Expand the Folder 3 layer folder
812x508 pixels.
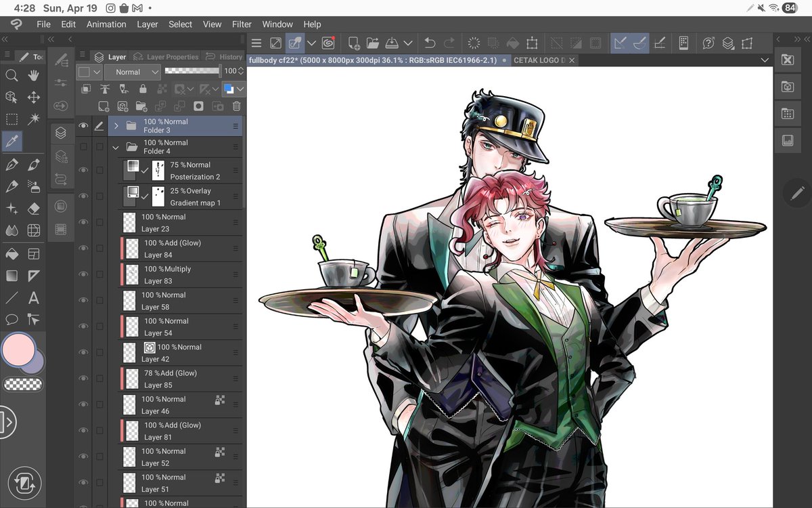116,125
